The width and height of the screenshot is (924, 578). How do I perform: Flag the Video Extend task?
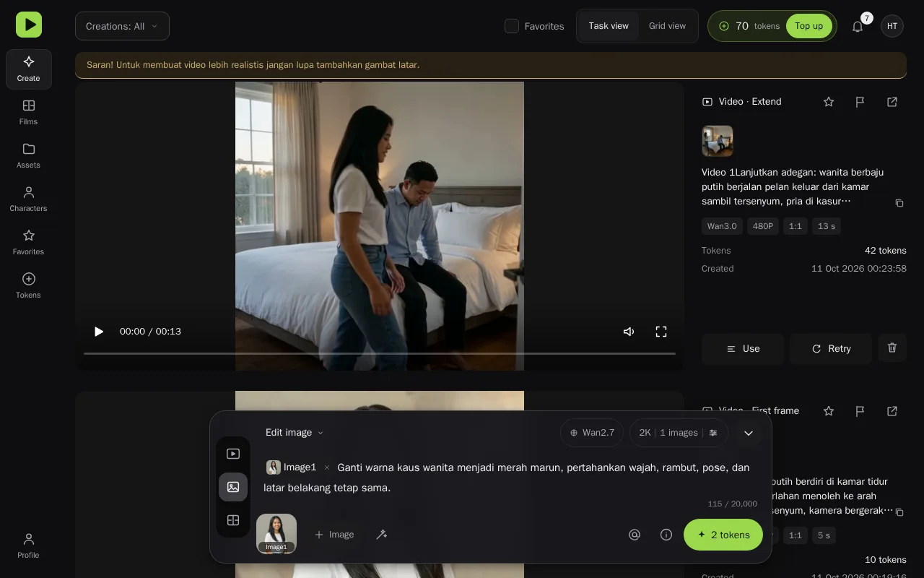[860, 102]
